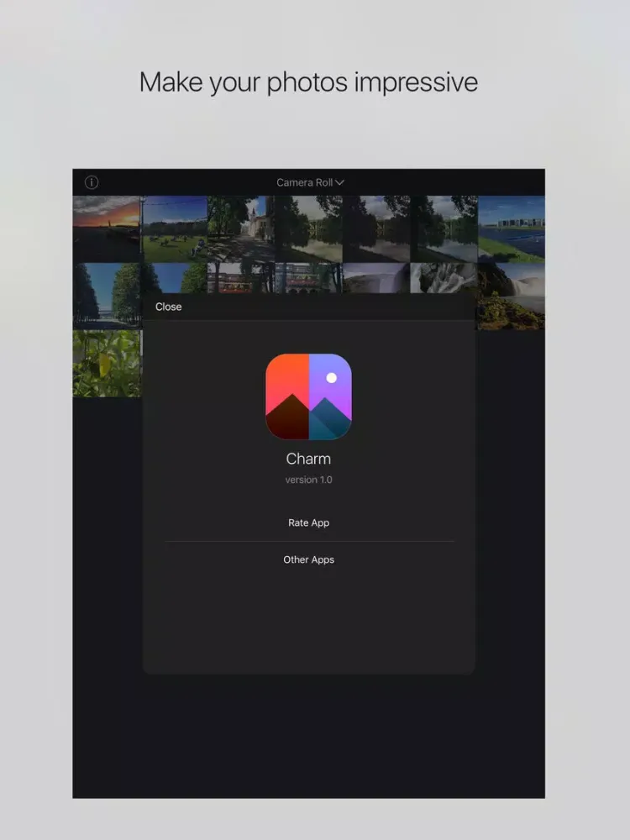Select the green lawn park photo thumbnail

pyautogui.click(x=174, y=228)
